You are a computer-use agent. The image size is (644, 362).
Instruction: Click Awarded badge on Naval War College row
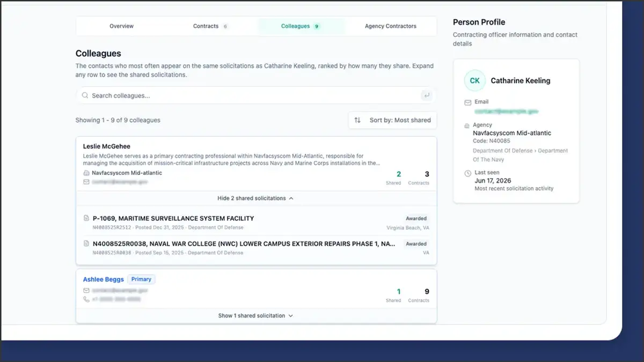pos(416,243)
